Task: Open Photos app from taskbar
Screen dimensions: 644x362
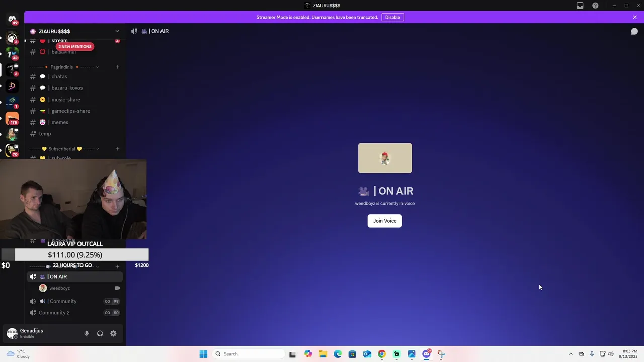Action: pos(412,354)
